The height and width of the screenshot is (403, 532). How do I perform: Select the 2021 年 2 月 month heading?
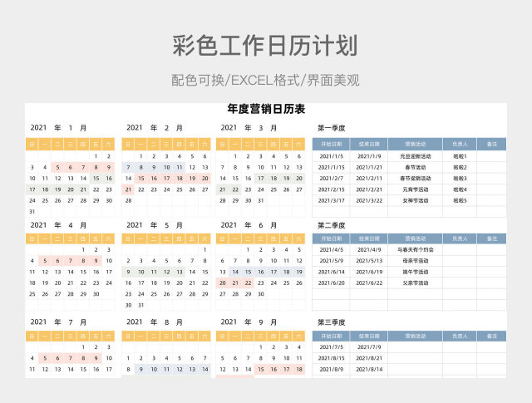(155, 128)
